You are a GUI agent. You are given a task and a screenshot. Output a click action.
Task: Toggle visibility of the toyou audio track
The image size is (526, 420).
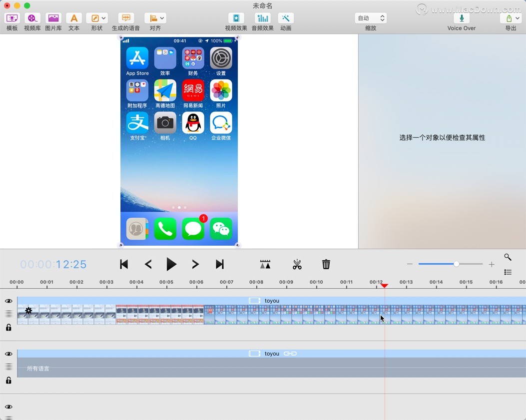[x=8, y=354]
